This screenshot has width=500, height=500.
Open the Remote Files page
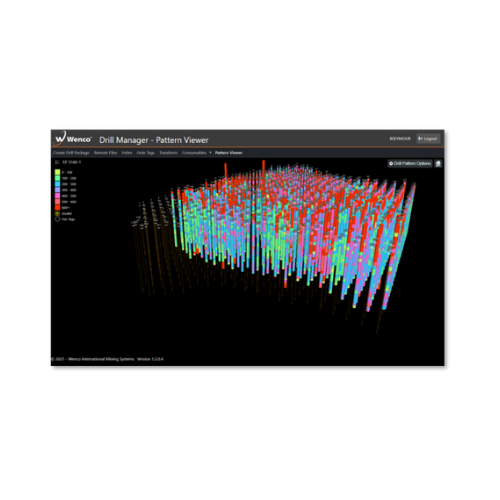105,153
